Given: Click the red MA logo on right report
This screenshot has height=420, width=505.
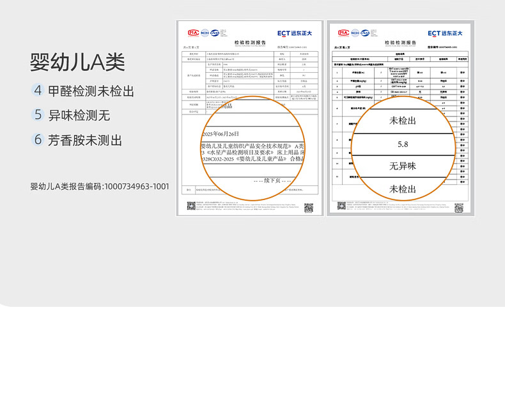Looking at the screenshot, I should coord(344,33).
